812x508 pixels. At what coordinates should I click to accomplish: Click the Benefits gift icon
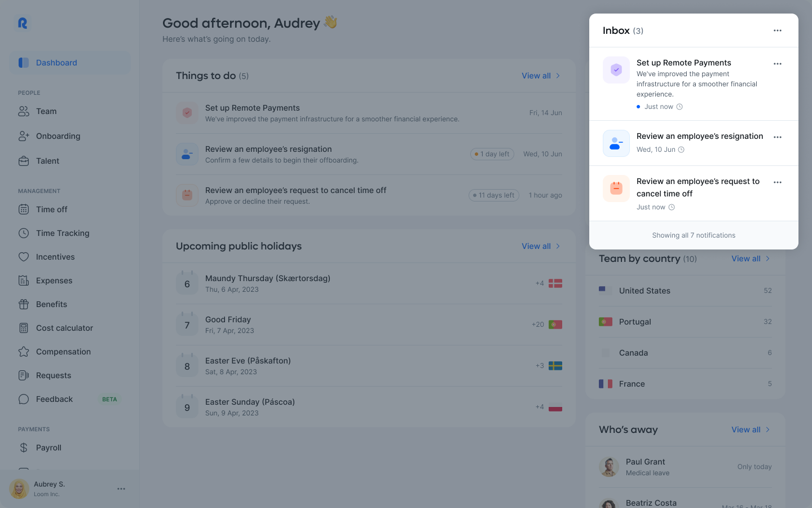(24, 304)
